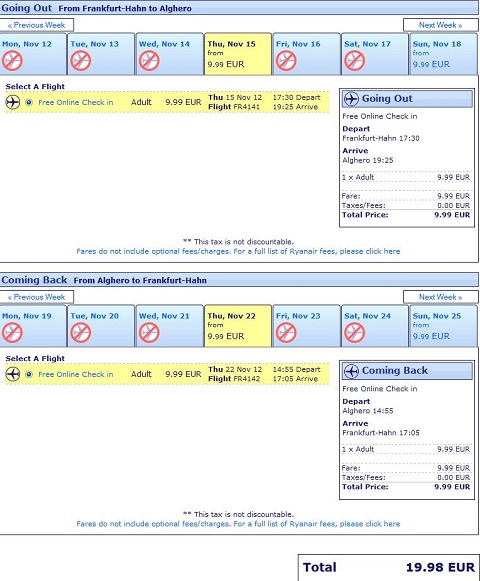Click 17:30 Depart time text
This screenshot has width=480, height=581.
click(x=297, y=97)
